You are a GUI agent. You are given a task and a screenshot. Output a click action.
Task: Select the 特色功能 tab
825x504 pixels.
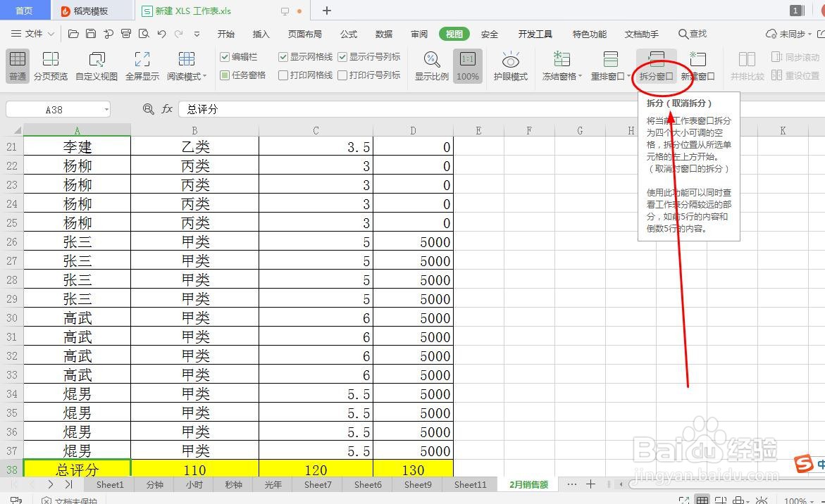(589, 34)
